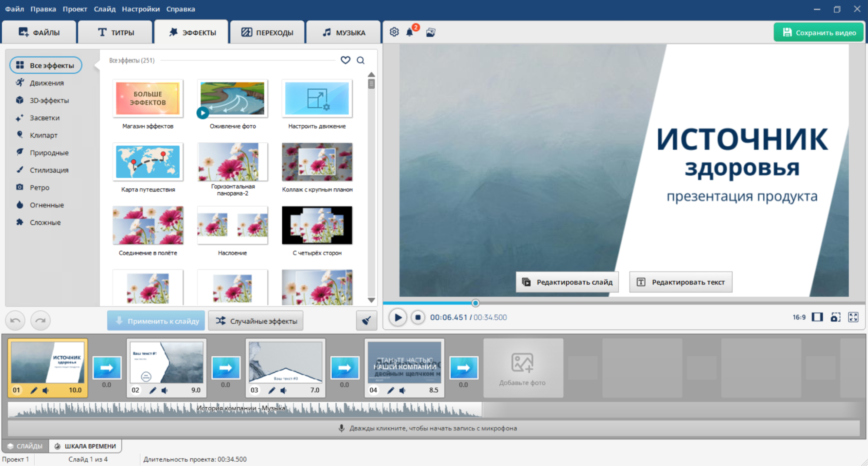Click the undo arrow button
Screen dimensions: 868x466
15,321
